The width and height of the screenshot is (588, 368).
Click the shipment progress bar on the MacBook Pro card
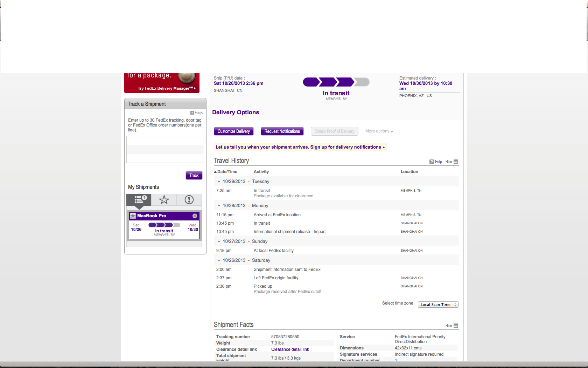click(x=164, y=225)
